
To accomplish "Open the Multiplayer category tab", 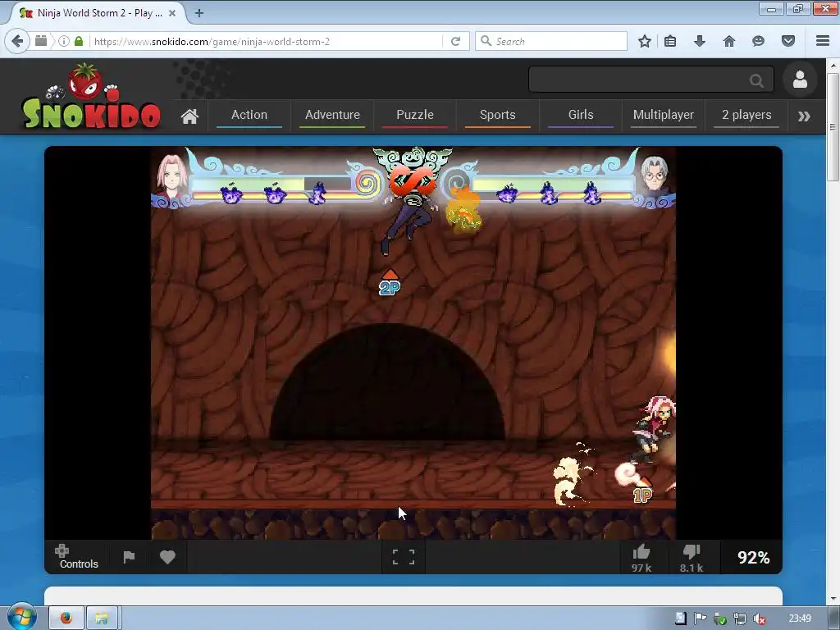I will 663,115.
